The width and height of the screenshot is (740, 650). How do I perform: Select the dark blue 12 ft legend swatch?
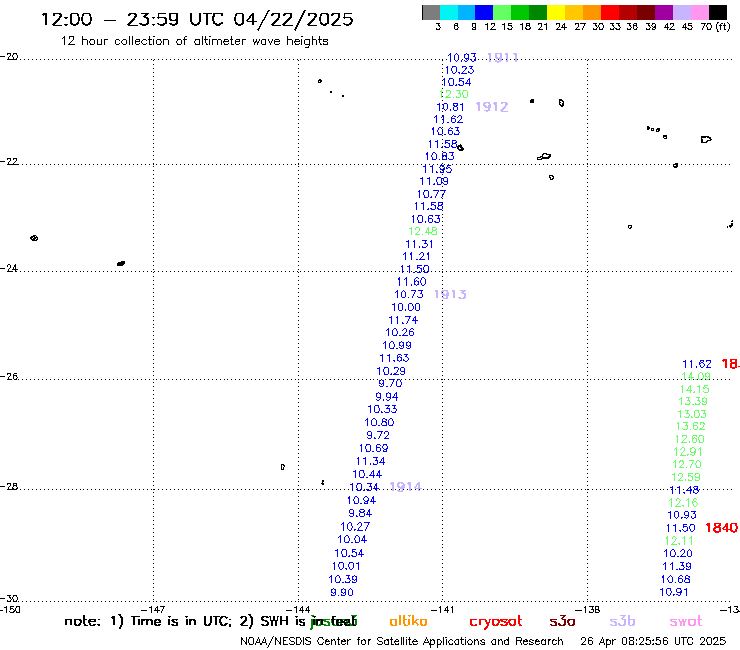tap(484, 12)
